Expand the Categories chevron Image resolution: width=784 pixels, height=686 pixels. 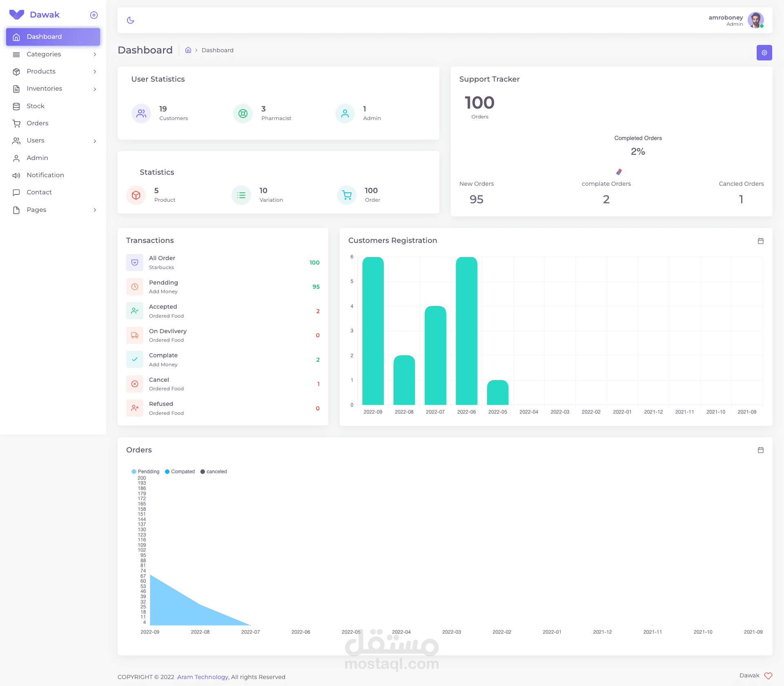coord(95,54)
